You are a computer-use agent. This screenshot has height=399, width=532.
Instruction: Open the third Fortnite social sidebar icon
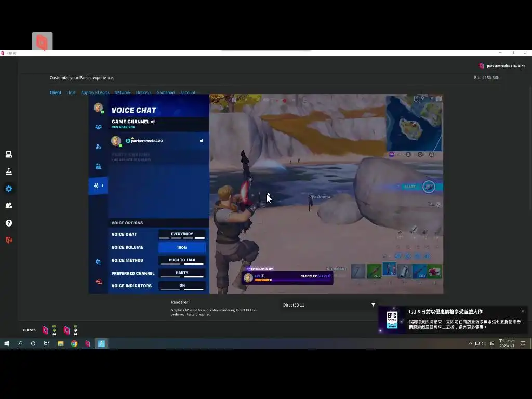(x=98, y=166)
